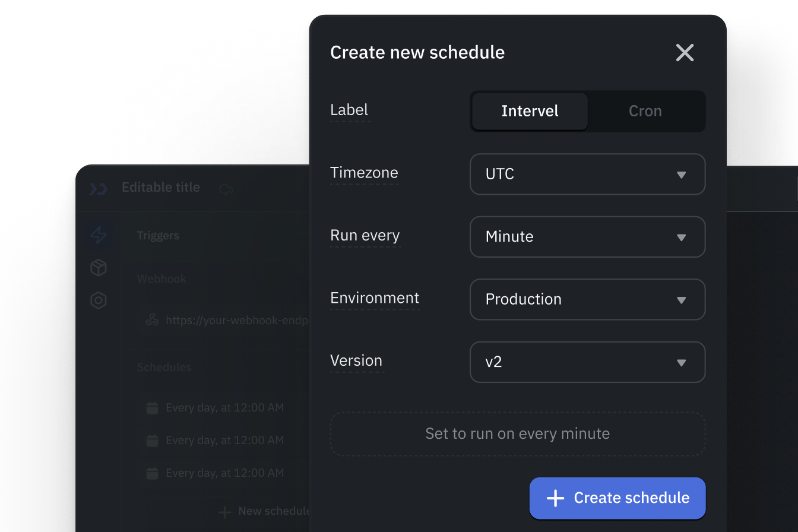Expand the Version v2 dropdown
The height and width of the screenshot is (532, 798).
[587, 362]
